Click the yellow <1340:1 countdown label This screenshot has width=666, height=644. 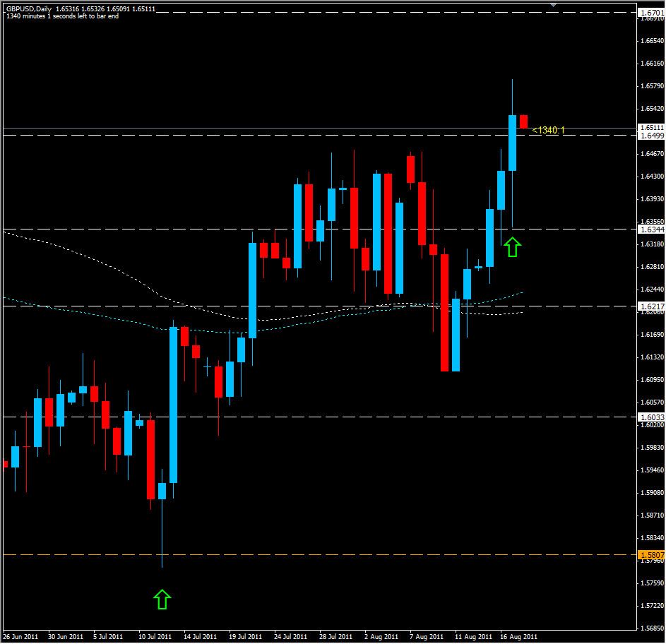tap(547, 129)
